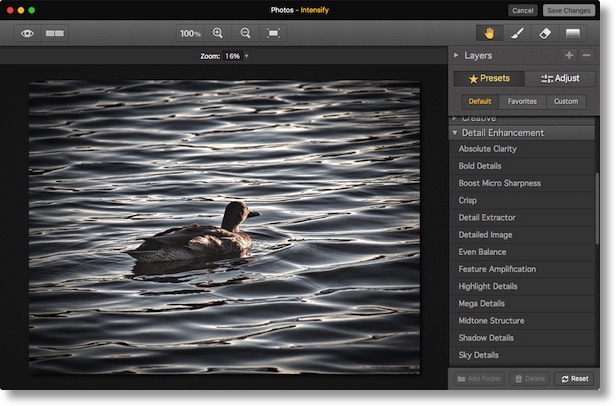Click the zoom out magnifier icon
Viewport: 616px width, 406px height.
click(245, 33)
